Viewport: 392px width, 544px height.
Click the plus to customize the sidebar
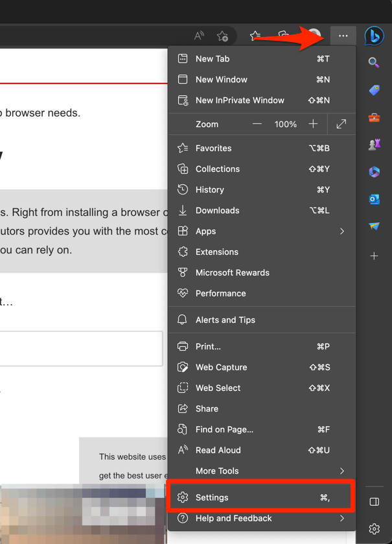[375, 255]
